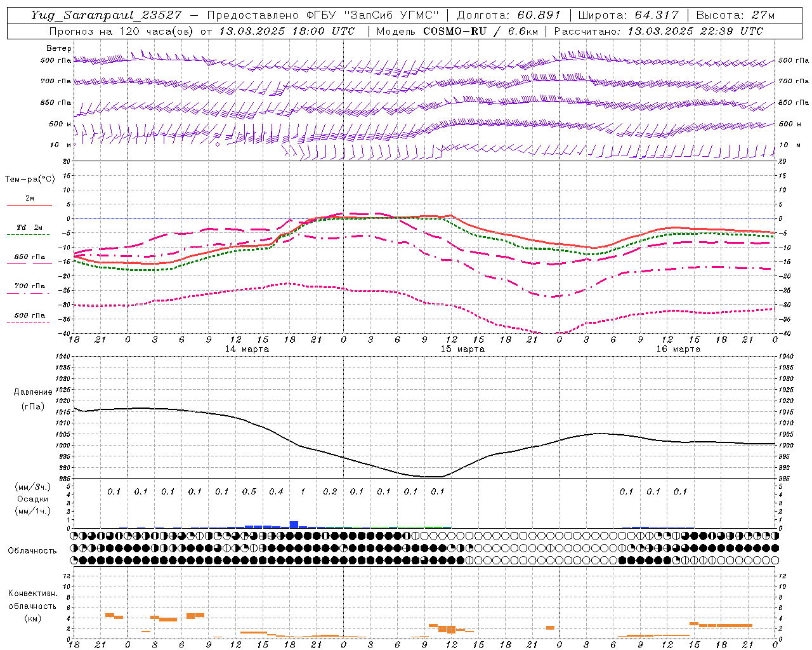Click the Тем-ра(°C) axis title

[30, 180]
